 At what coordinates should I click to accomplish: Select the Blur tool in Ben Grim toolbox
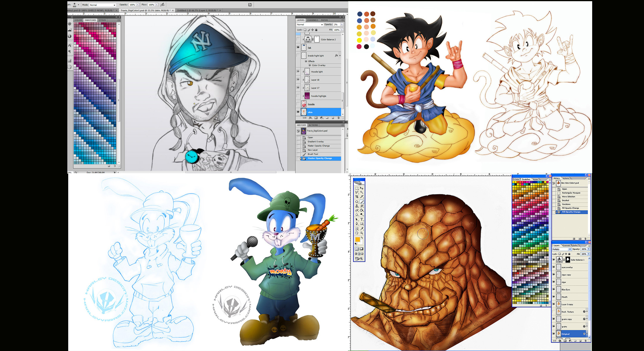coord(357,214)
